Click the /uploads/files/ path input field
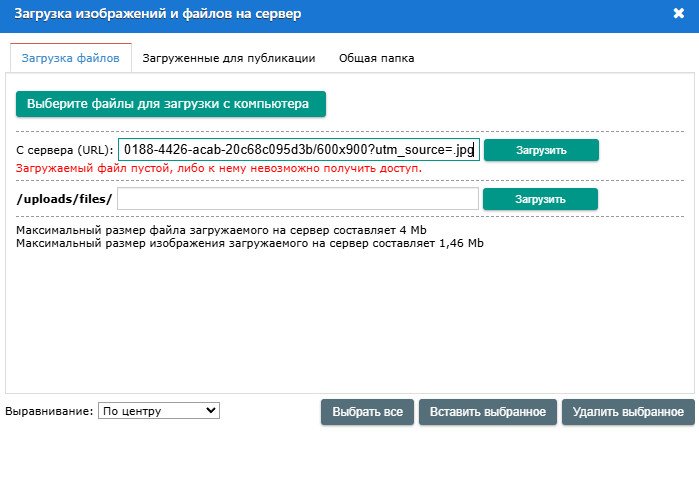The image size is (699, 479). (297, 199)
